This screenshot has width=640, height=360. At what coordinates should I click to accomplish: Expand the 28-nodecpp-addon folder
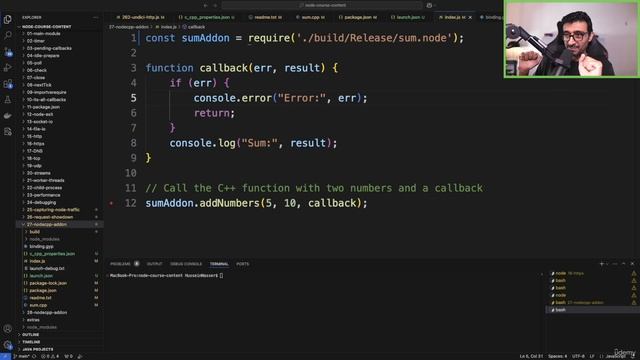[x=46, y=313]
